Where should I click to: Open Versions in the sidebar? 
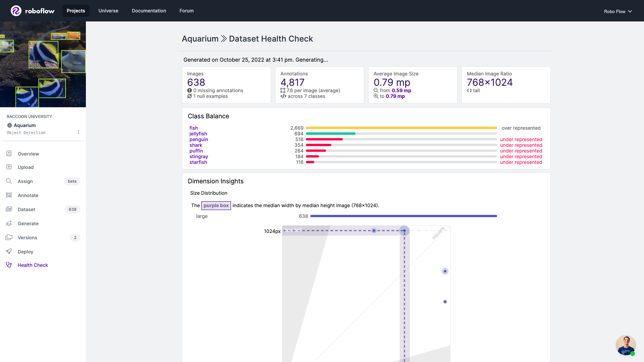pos(28,238)
